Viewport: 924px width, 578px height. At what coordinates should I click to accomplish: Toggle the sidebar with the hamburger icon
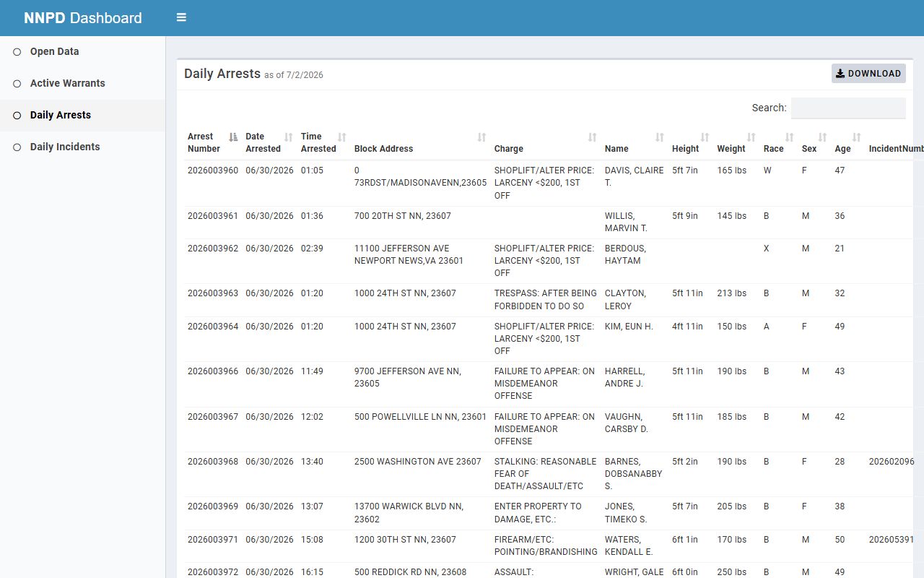tap(181, 17)
